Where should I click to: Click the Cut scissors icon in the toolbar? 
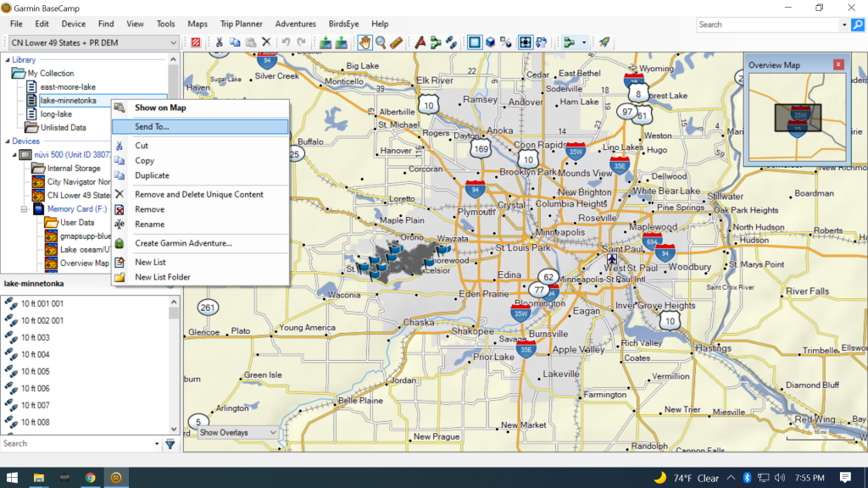tap(220, 42)
